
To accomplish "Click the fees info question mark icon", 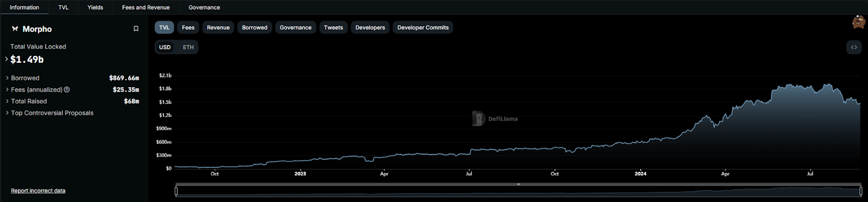I will pos(67,90).
